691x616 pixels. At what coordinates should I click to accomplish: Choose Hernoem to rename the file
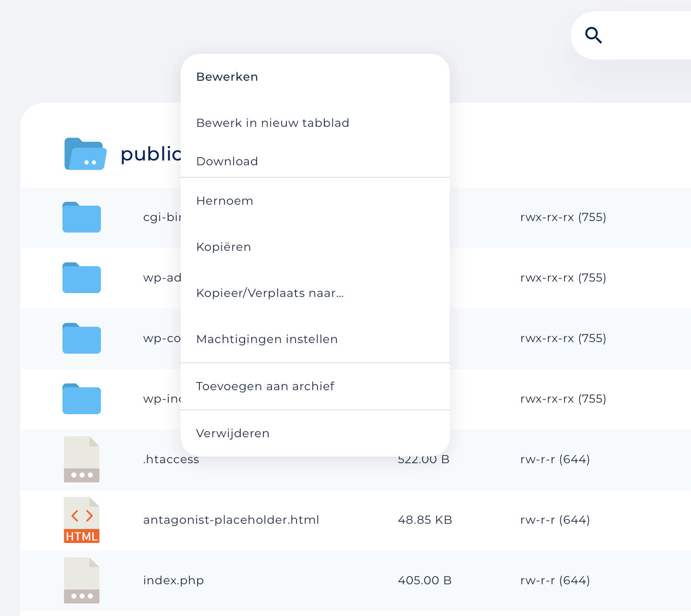point(224,201)
